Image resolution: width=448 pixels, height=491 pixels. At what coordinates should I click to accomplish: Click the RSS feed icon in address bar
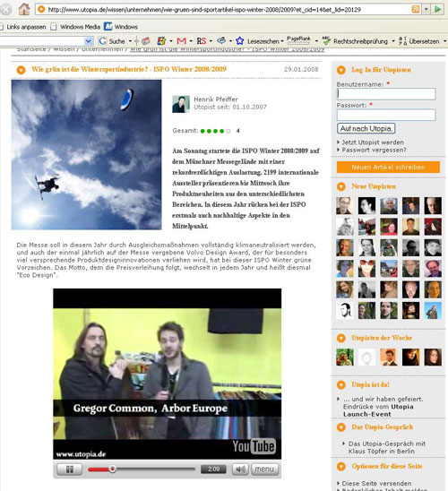pos(416,9)
